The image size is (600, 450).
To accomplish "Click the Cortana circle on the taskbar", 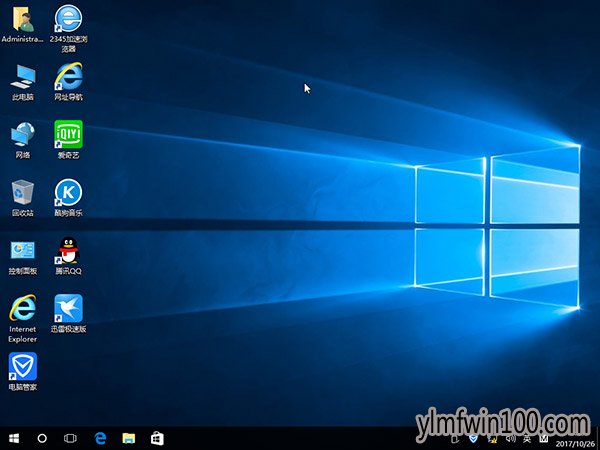I will (x=42, y=438).
